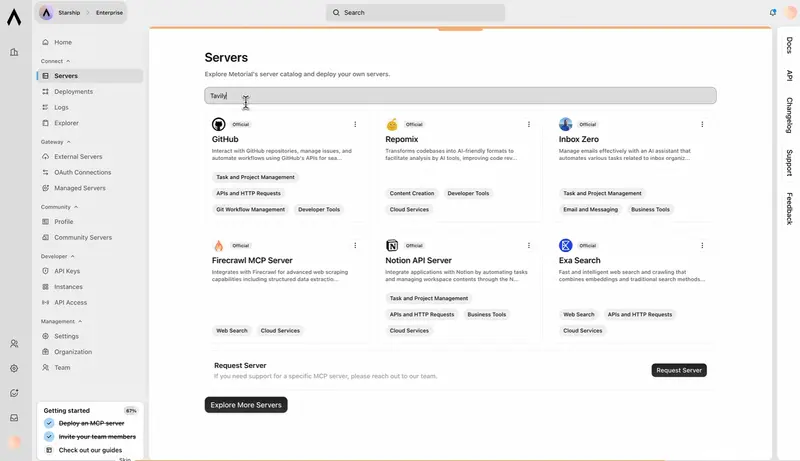Viewport: 800px width, 461px height.
Task: Select the Notion API Server logo
Action: [x=392, y=245]
